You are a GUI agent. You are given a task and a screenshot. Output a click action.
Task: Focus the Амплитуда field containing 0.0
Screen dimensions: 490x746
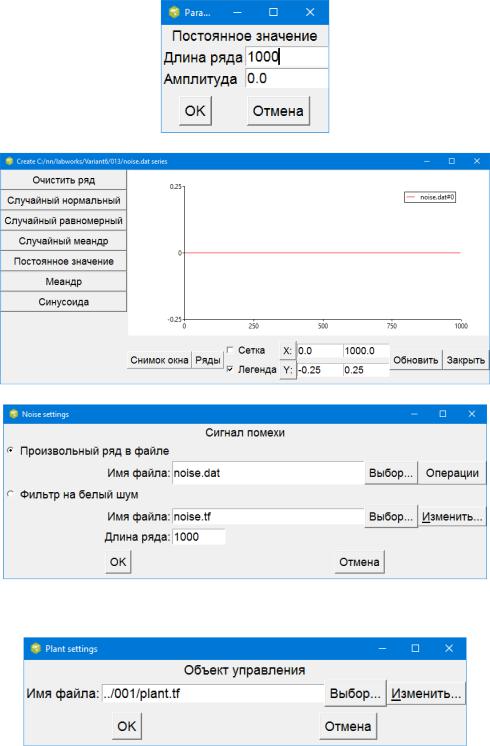(286, 79)
